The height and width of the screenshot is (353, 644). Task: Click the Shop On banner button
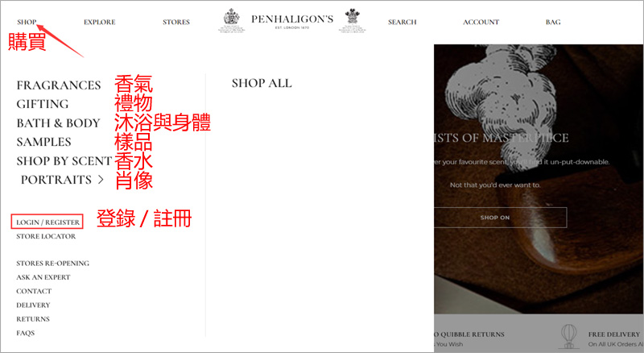[495, 218]
